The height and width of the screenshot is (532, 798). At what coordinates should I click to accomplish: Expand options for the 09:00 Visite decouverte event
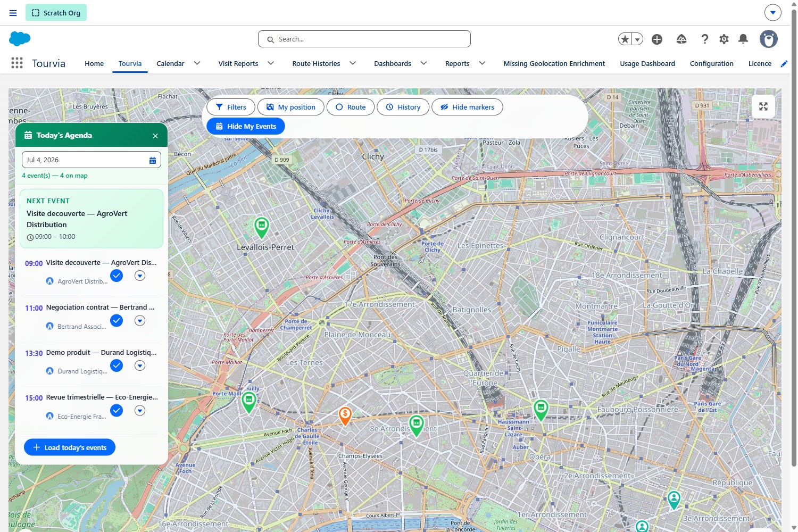[x=140, y=276]
